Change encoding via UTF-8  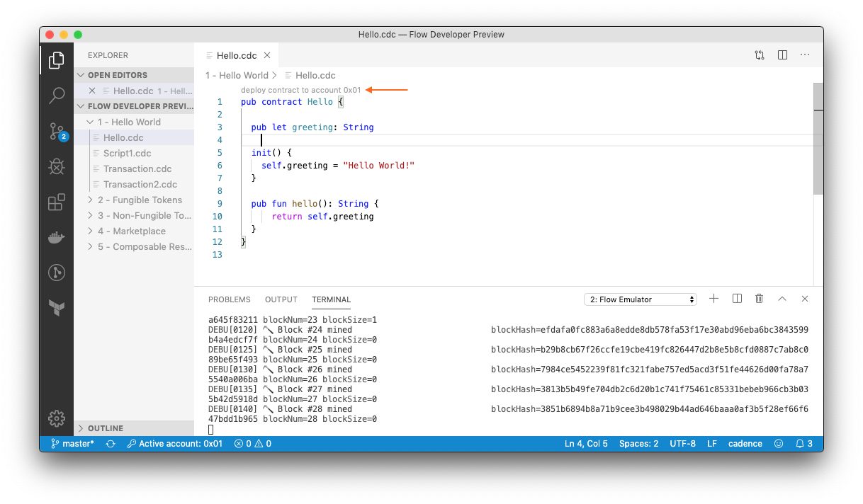tap(682, 444)
